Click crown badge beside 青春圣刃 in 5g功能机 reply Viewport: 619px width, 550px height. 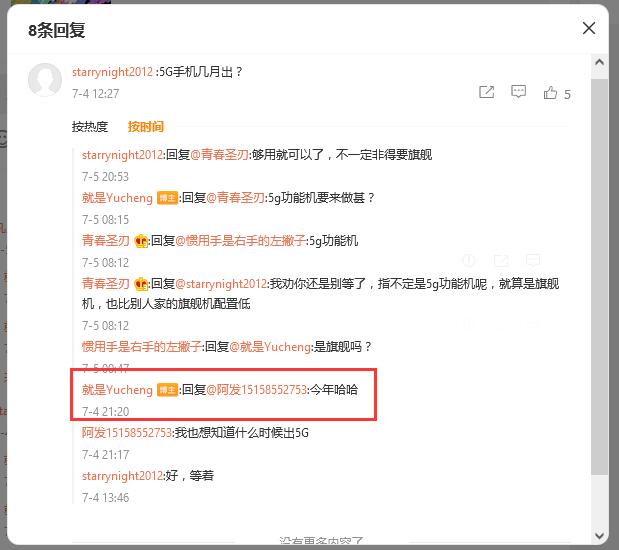point(141,241)
